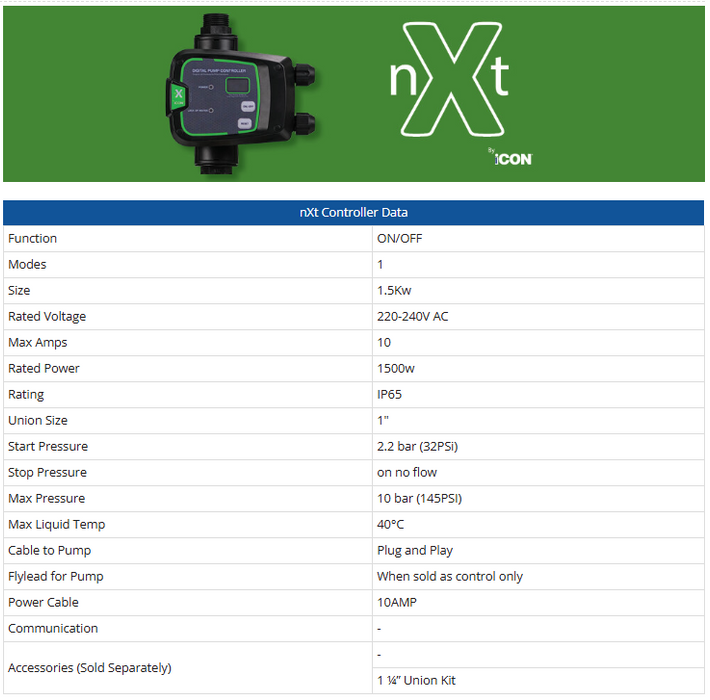
Task: Select the '2.2 bar (32PSi)' value
Action: coord(417,447)
